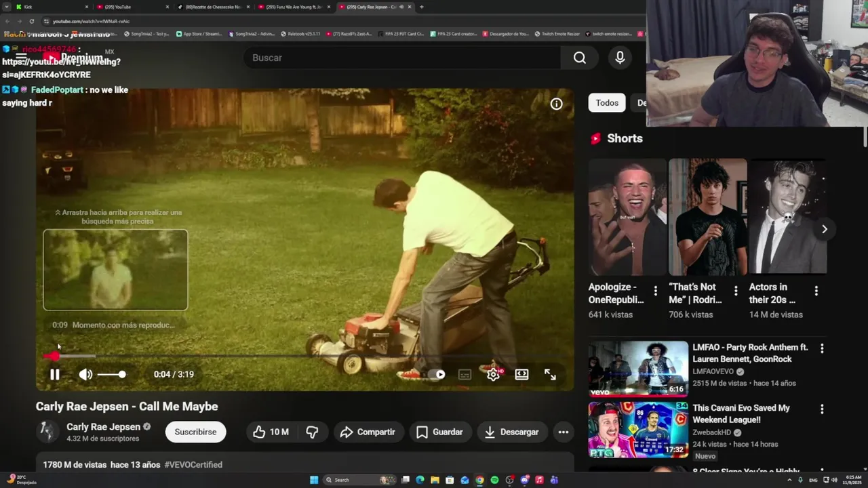Image resolution: width=868 pixels, height=488 pixels.
Task: Open the "That's Not Me" short thumbnail
Action: [707, 217]
